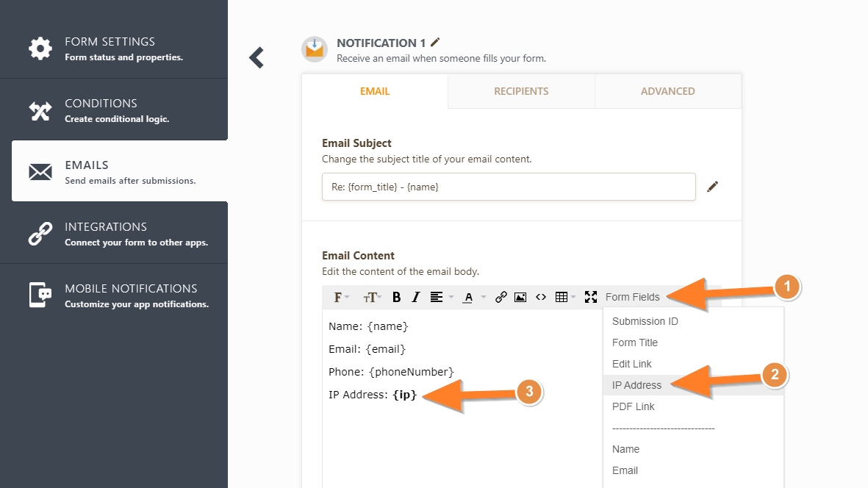Open the Form Fields dropdown
This screenshot has height=488, width=868.
point(633,297)
